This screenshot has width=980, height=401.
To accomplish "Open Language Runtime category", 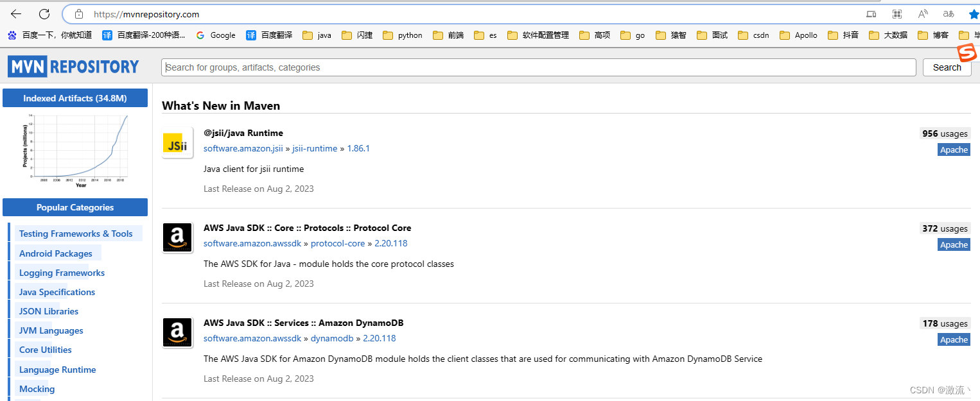I will click(x=58, y=370).
